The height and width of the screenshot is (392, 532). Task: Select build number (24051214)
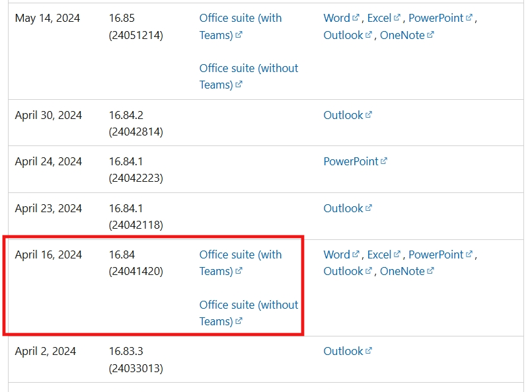pyautogui.click(x=135, y=35)
